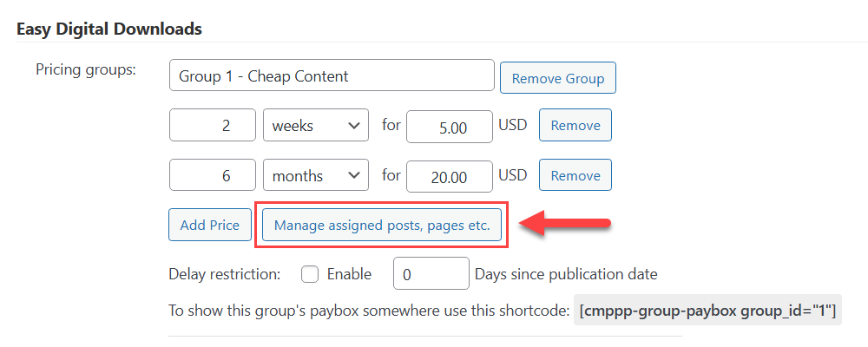Screen dimensions: 868x347
Task: Open Manage assigned posts, pages etc.
Action: 382,226
